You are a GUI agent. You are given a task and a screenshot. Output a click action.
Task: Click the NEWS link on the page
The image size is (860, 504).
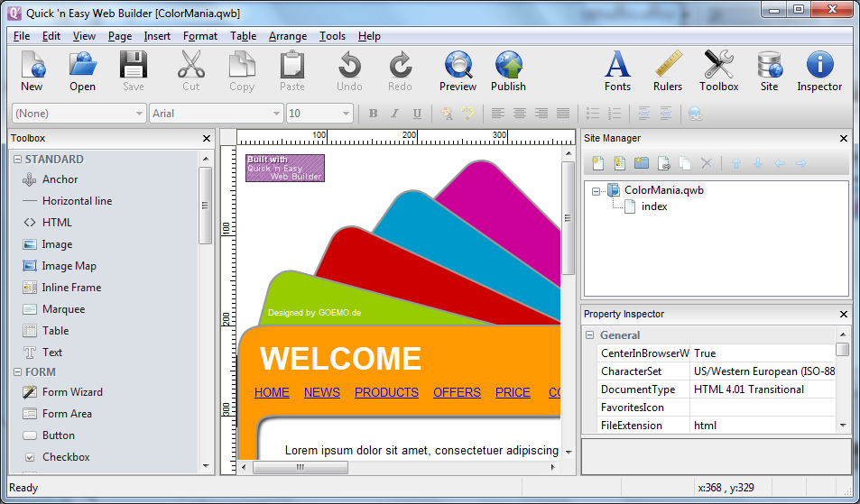[321, 392]
